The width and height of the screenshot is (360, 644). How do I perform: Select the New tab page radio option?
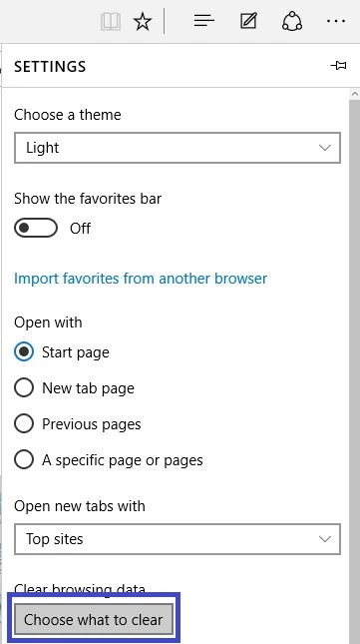click(x=24, y=387)
